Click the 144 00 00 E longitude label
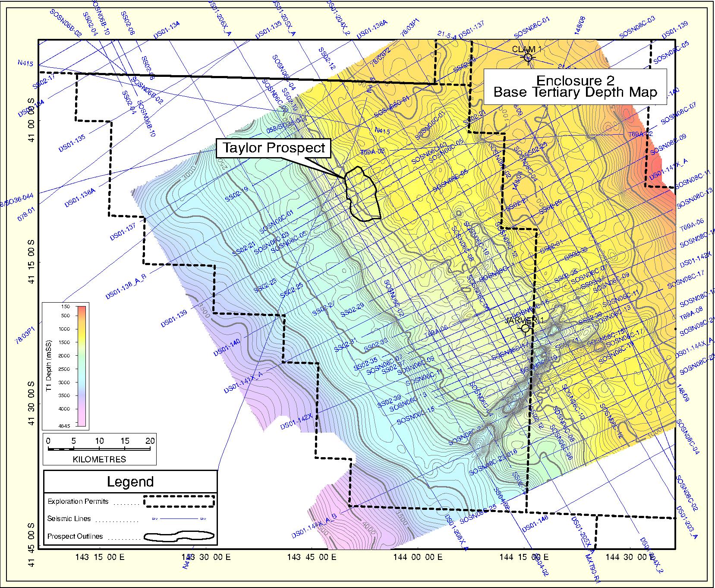The width and height of the screenshot is (715, 588). pyautogui.click(x=418, y=557)
